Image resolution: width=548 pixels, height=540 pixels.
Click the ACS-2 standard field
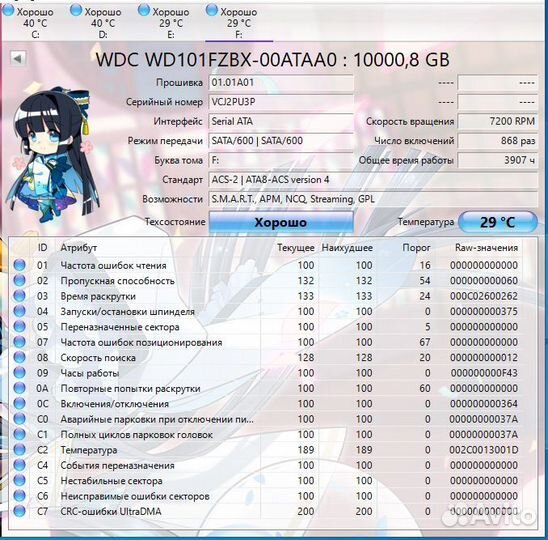[373, 180]
